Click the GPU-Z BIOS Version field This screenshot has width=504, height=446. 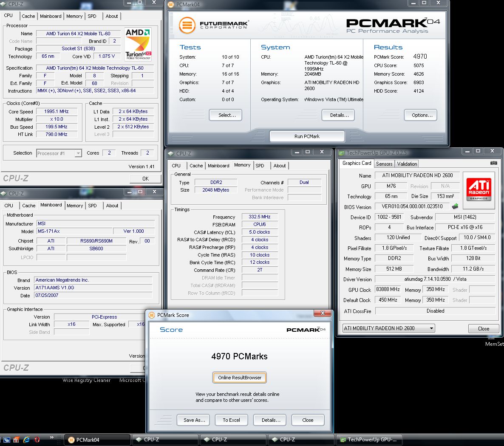click(412, 206)
